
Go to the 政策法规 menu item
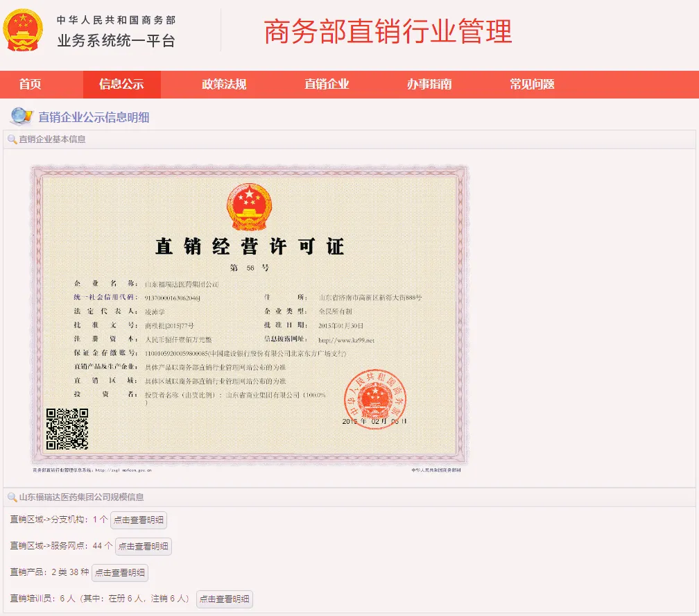pyautogui.click(x=224, y=85)
